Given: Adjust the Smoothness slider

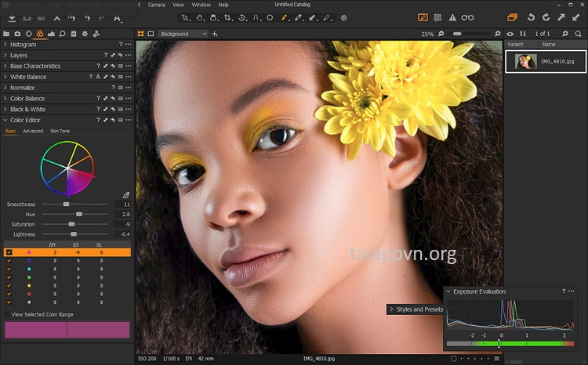Looking at the screenshot, I should 75,204.
